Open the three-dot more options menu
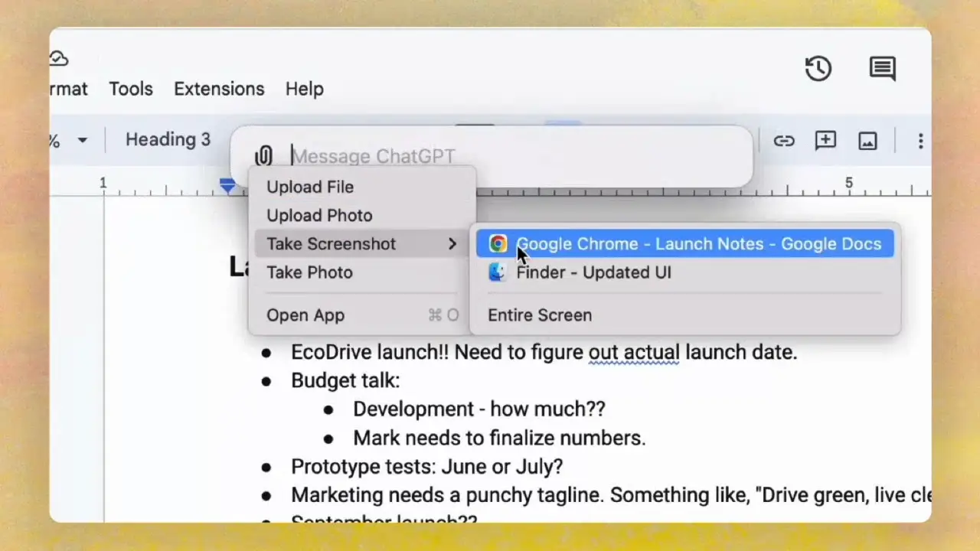 click(920, 141)
